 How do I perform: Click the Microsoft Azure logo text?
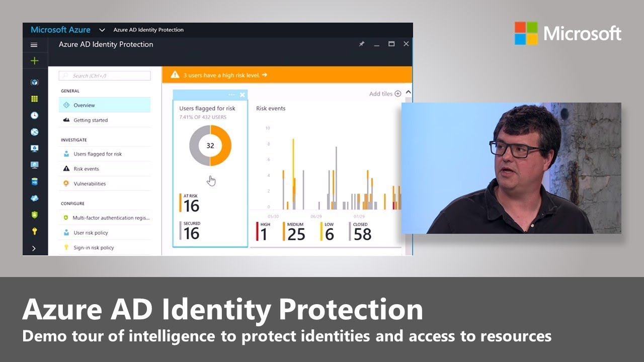tap(60, 30)
